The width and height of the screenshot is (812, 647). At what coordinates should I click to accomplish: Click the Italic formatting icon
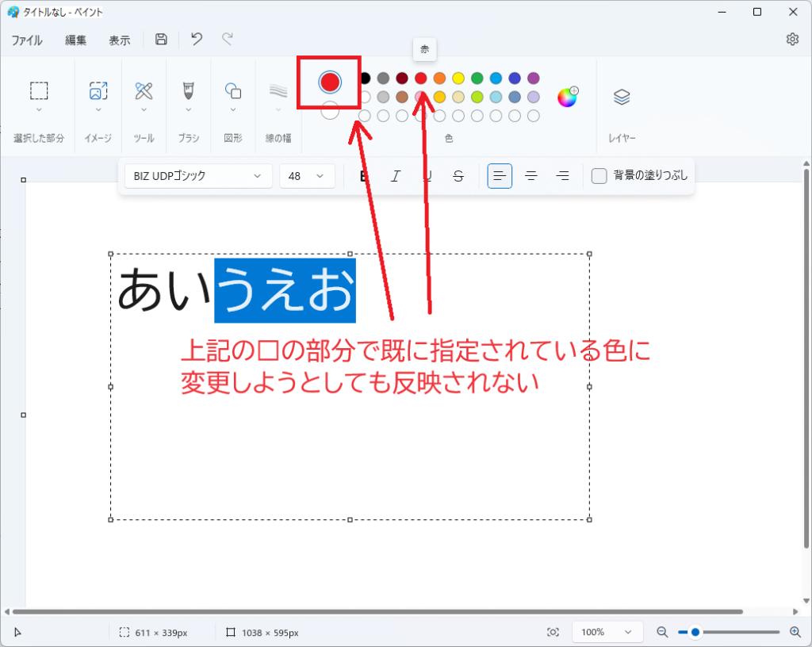(396, 176)
